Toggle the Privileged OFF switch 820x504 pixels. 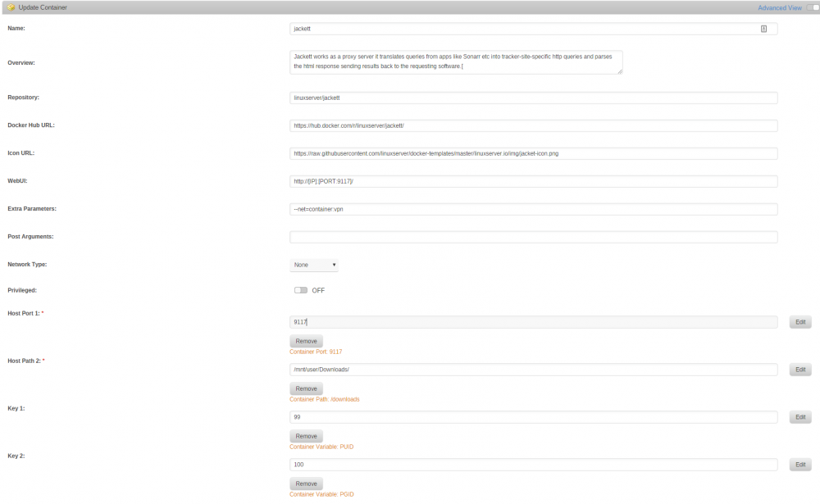pos(301,290)
